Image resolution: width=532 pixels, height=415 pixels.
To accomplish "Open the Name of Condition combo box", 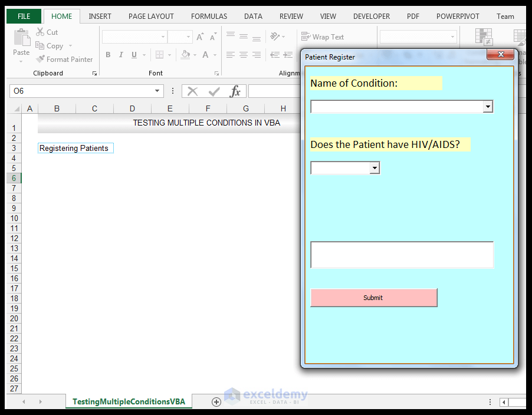I will pyautogui.click(x=488, y=107).
